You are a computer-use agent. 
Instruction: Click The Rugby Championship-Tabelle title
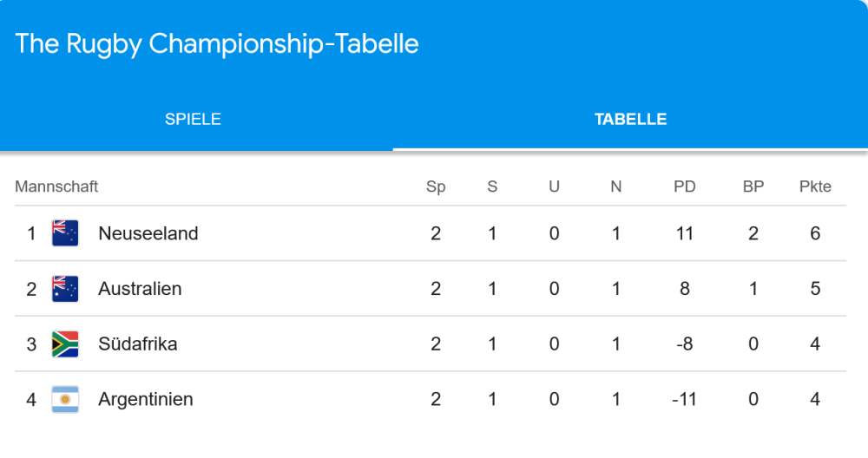(217, 43)
